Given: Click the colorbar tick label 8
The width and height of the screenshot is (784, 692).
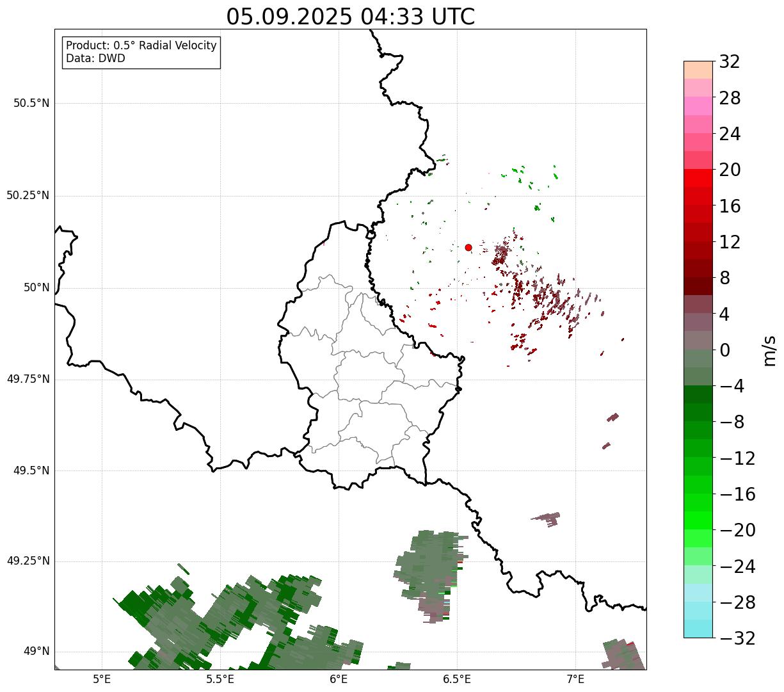Looking at the screenshot, I should pos(724,278).
